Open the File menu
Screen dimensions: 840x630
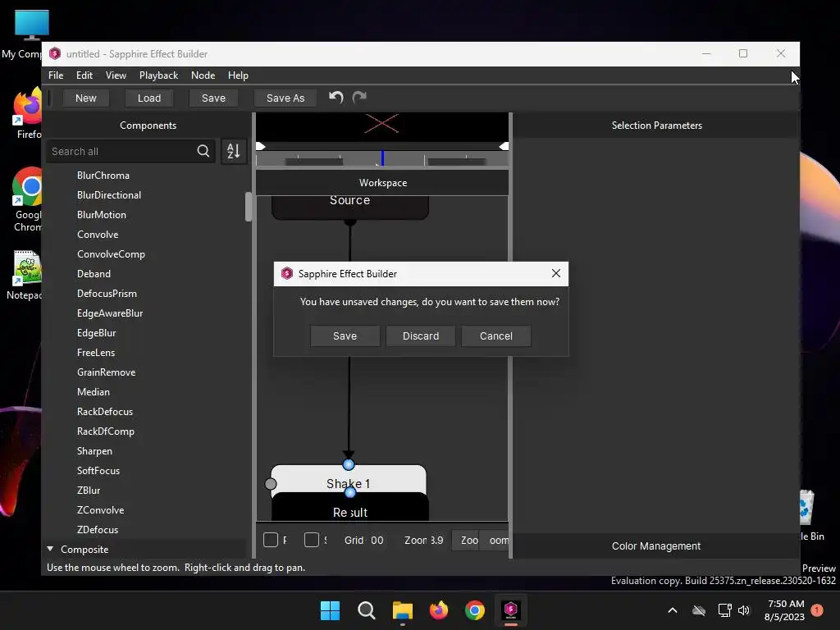point(56,75)
